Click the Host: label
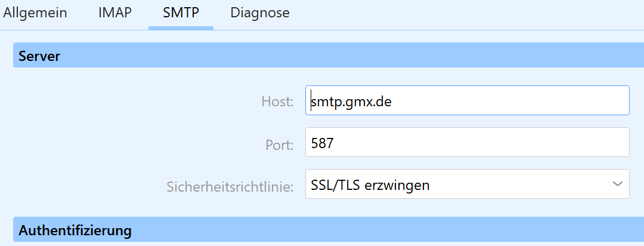The image size is (644, 246). pyautogui.click(x=277, y=102)
